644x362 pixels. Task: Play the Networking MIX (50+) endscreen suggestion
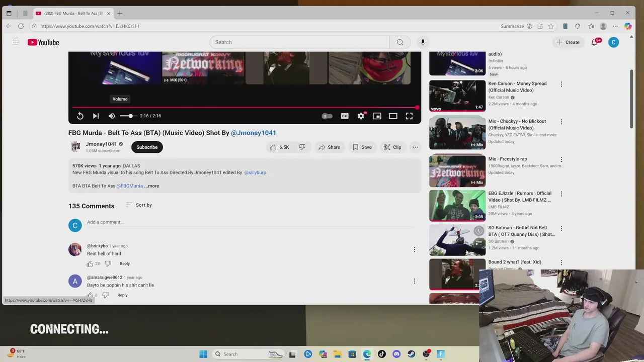tap(203, 68)
